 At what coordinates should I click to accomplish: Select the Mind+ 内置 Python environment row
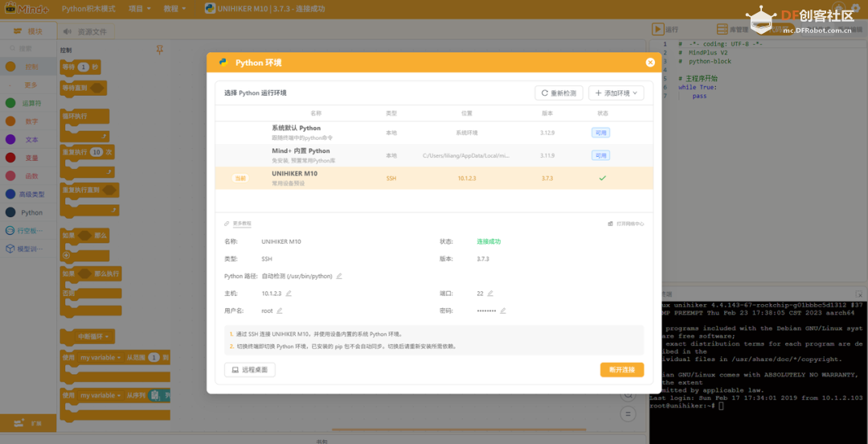pyautogui.click(x=434, y=156)
